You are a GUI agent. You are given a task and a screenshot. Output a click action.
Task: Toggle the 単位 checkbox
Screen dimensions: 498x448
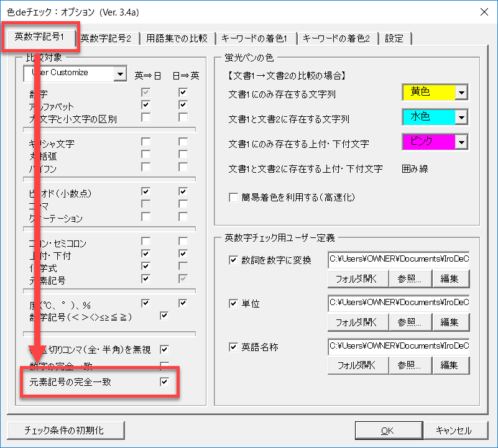(233, 303)
